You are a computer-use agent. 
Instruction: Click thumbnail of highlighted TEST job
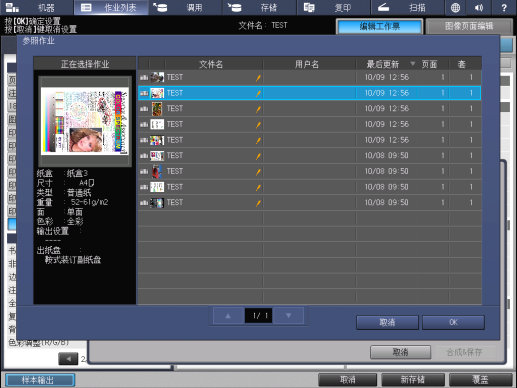tap(157, 93)
